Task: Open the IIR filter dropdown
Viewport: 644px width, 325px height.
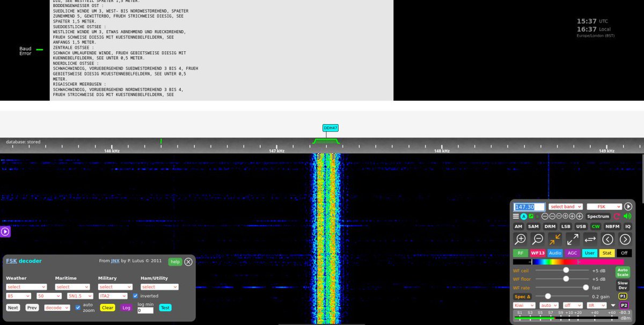Action: coord(597,305)
